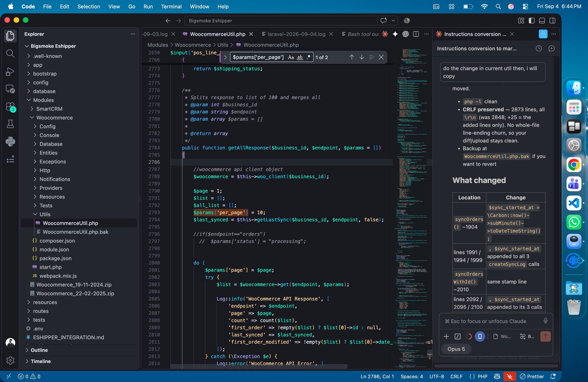Toggle Match Case in find widget
The width and height of the screenshot is (588, 382).
[x=291, y=57]
